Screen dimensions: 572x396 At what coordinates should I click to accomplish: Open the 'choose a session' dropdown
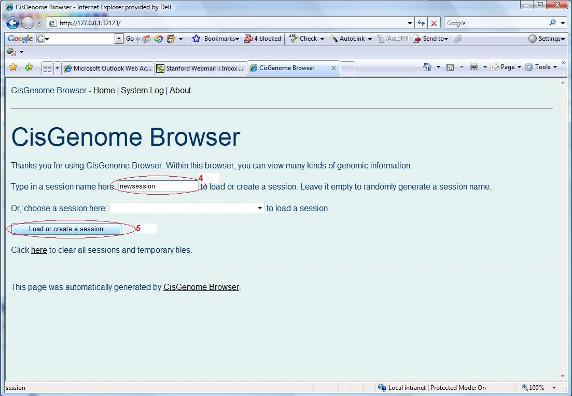[187, 208]
